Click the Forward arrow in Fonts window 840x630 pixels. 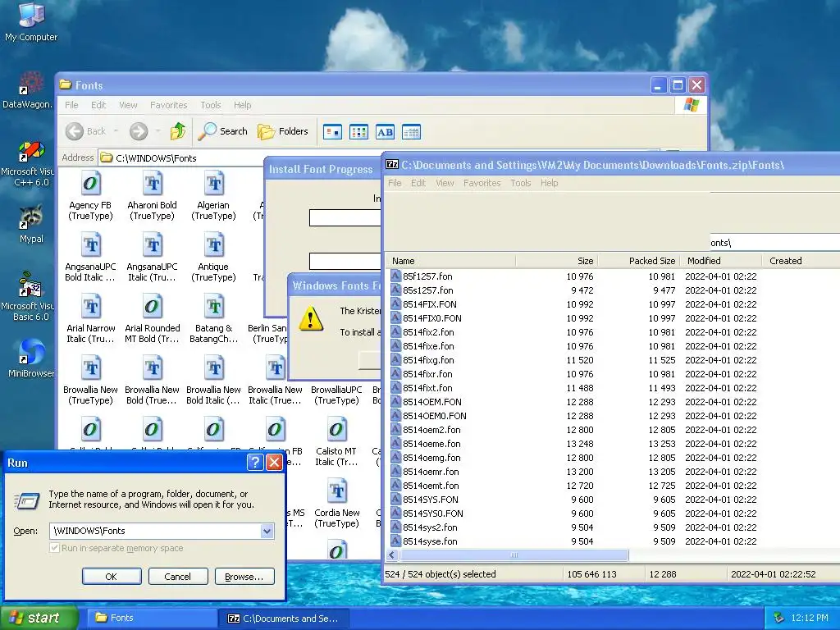(x=139, y=131)
